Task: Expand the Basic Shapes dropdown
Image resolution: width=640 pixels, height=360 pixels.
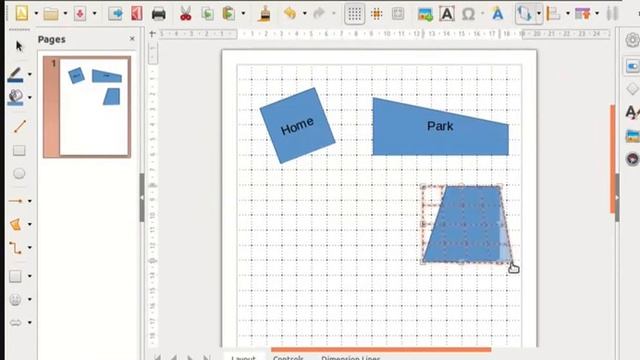Action: point(29,276)
